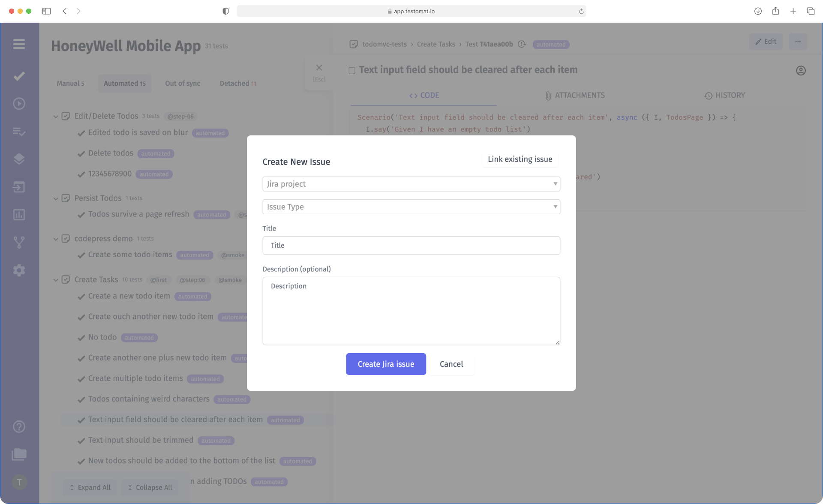Check the box next to Persist Todos
Viewport: 823px width, 504px height.
point(66,198)
